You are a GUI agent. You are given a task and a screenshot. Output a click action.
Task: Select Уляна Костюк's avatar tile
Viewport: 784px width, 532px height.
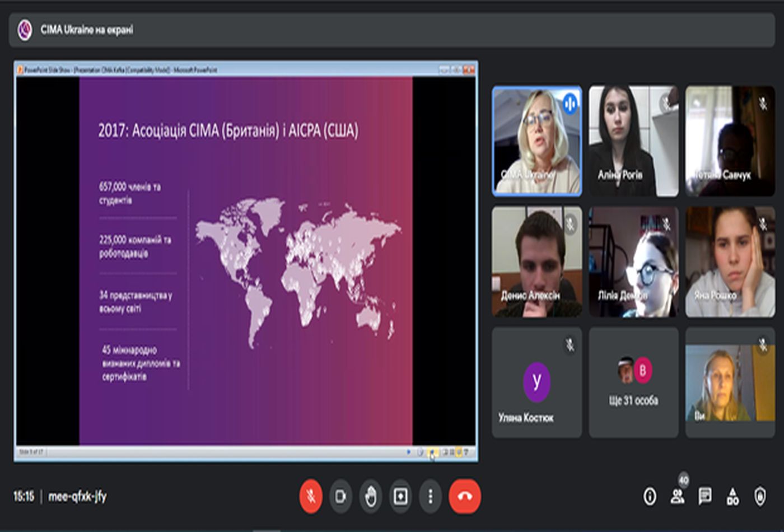coord(536,382)
